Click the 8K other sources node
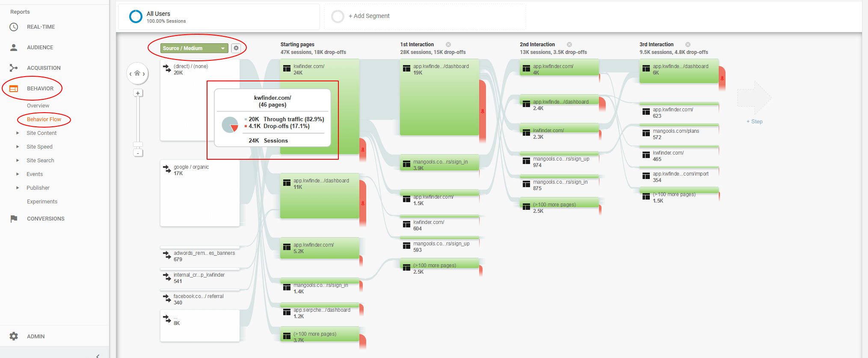The image size is (868, 358). [200, 326]
